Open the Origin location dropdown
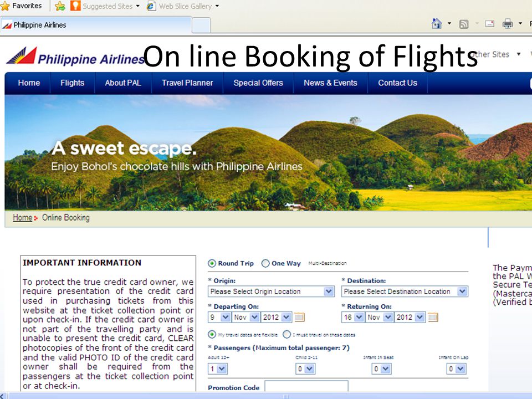 pos(271,291)
